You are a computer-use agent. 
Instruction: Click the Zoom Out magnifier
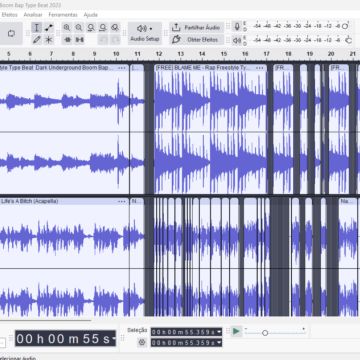pos(79,28)
